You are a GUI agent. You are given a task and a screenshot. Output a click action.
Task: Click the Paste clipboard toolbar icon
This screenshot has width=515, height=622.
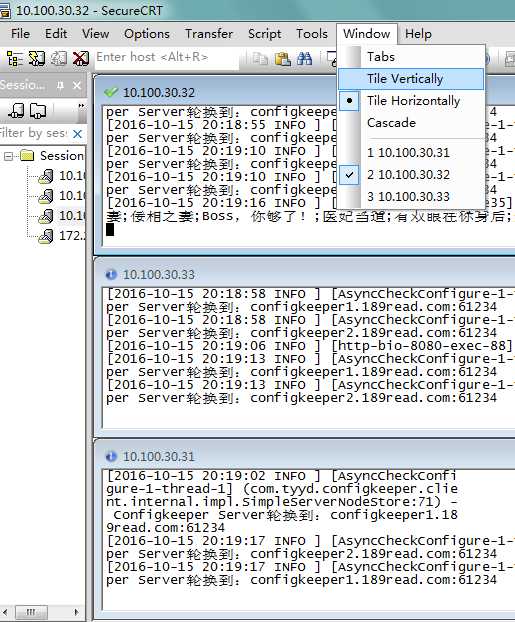point(282,59)
